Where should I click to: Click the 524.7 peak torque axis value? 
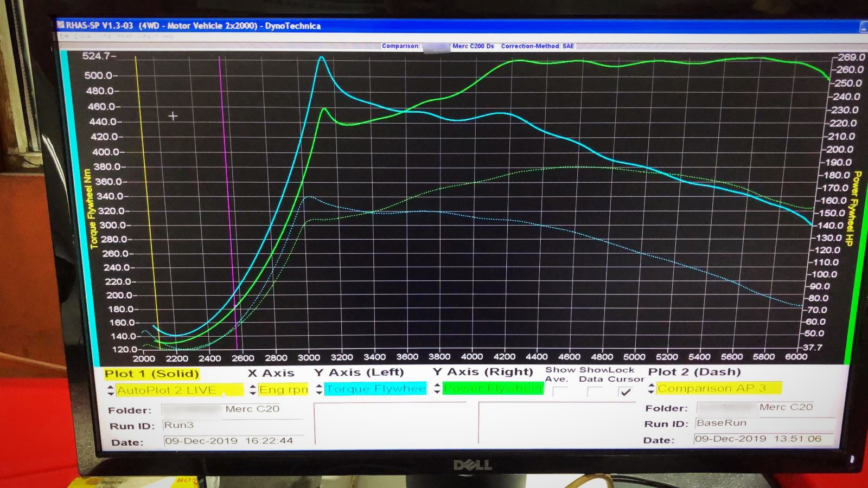[x=97, y=56]
